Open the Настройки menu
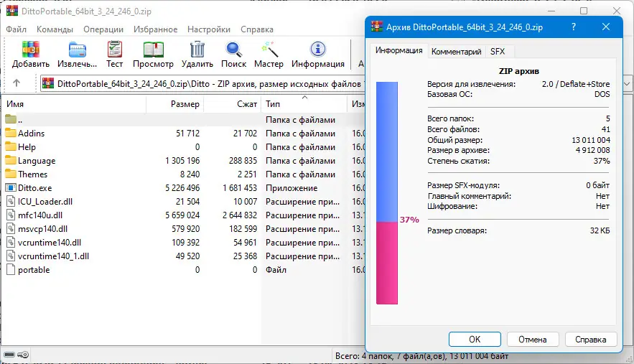This screenshot has width=634, height=364. [x=209, y=29]
